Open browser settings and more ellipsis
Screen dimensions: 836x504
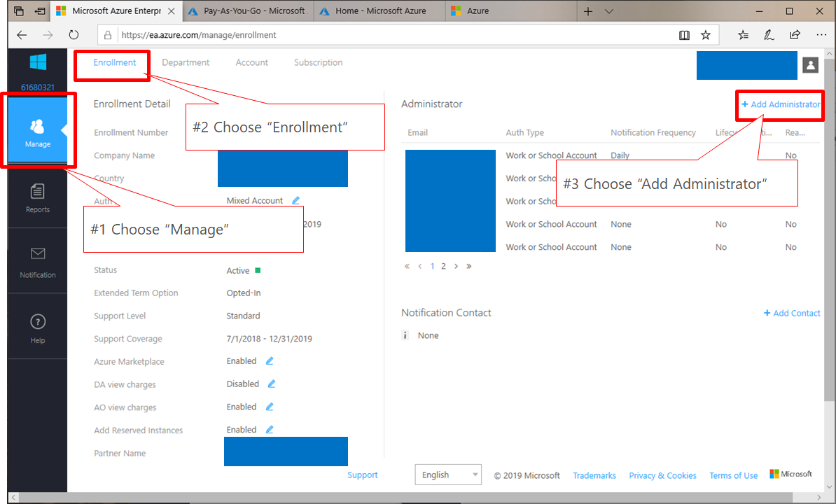pos(821,35)
